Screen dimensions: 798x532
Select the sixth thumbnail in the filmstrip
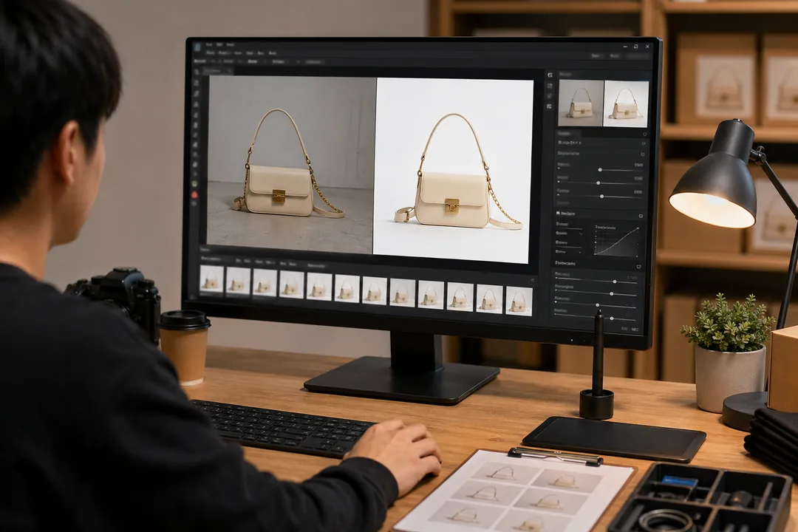pyautogui.click(x=347, y=289)
